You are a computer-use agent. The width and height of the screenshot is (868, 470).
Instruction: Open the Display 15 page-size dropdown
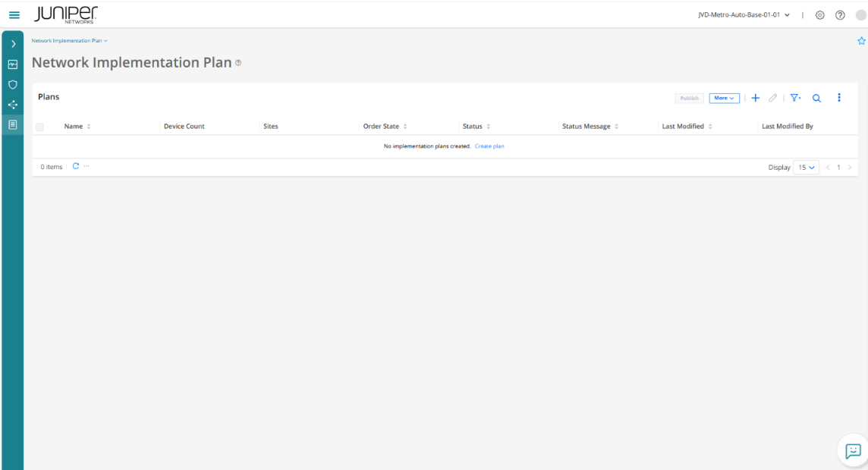[x=806, y=167]
